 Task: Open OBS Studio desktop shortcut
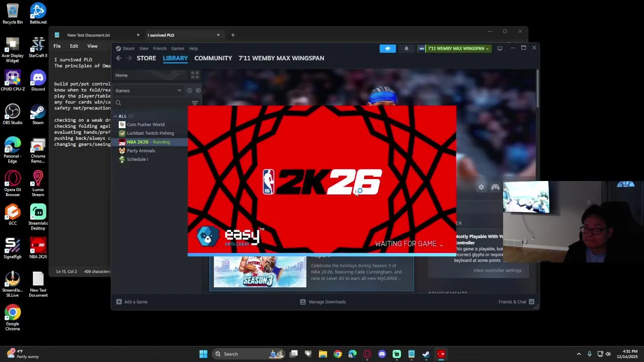point(13,114)
